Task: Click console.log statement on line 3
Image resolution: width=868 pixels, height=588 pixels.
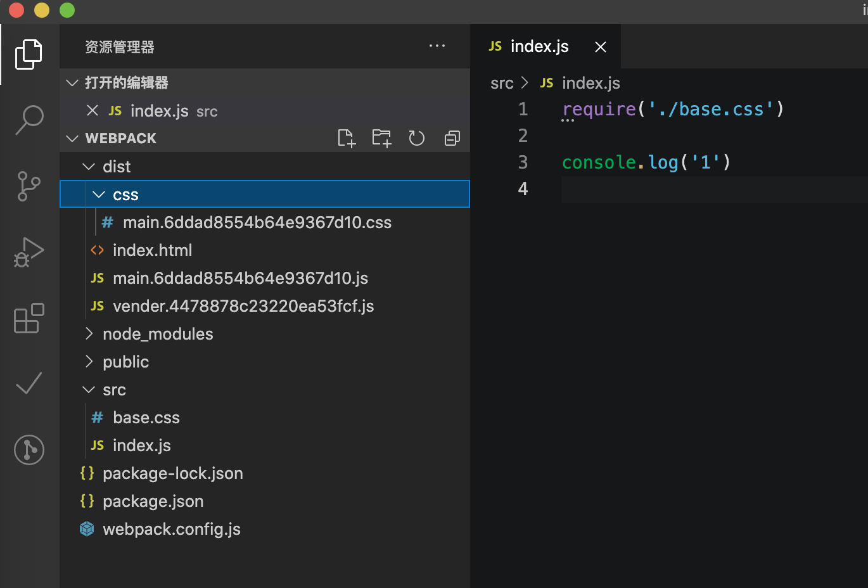Action: 646,162
